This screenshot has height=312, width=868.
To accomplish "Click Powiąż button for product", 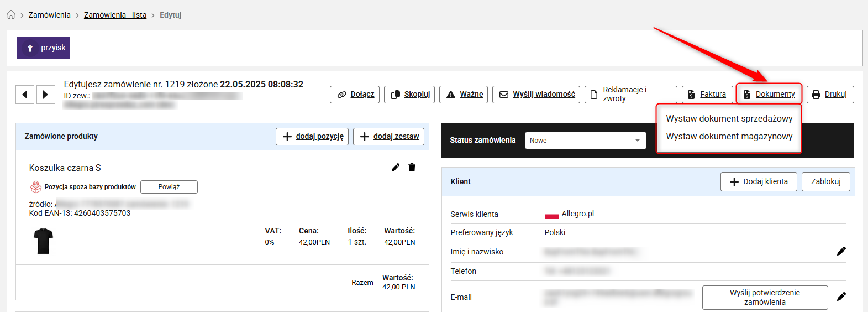I will (169, 187).
